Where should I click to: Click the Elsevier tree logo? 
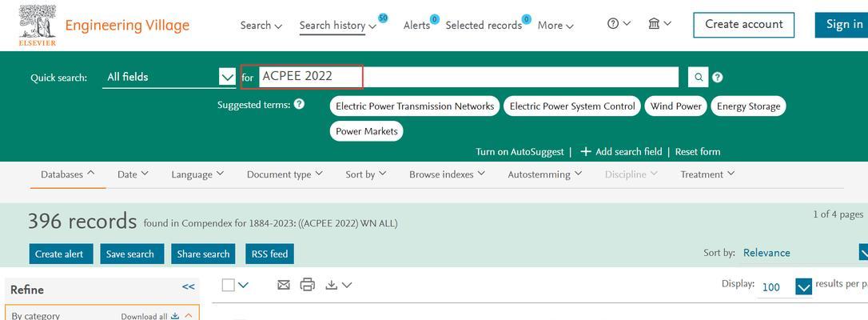[x=38, y=25]
